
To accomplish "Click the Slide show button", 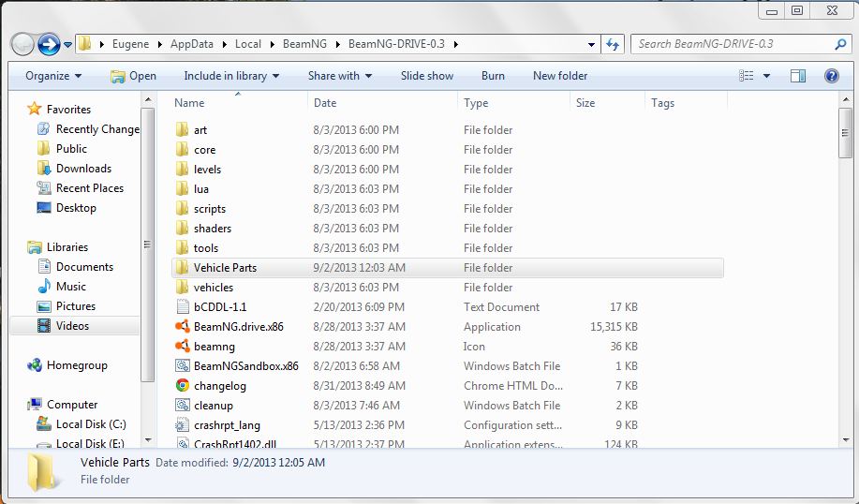I will (x=427, y=76).
